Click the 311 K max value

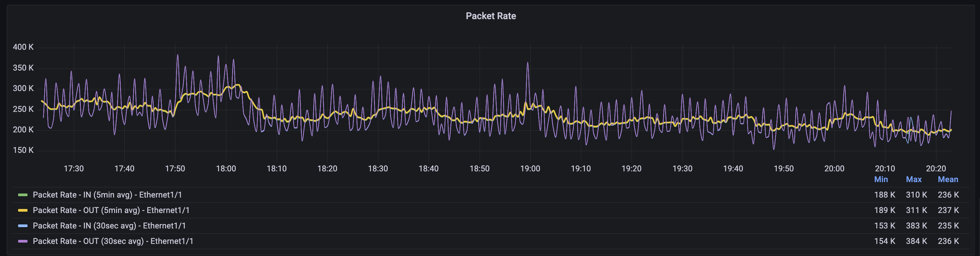click(917, 210)
